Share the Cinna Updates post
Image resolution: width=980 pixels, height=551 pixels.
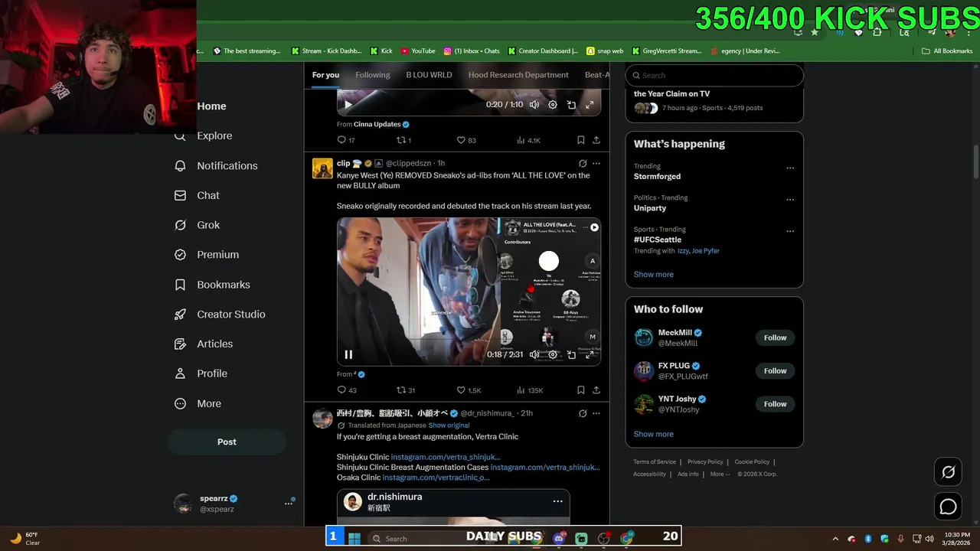tap(596, 140)
